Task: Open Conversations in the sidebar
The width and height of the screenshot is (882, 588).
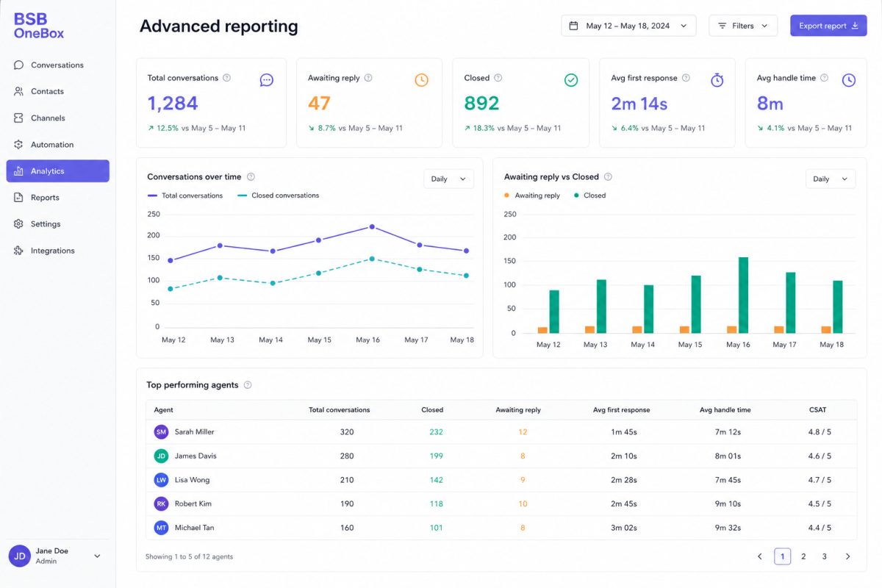Action: point(57,65)
